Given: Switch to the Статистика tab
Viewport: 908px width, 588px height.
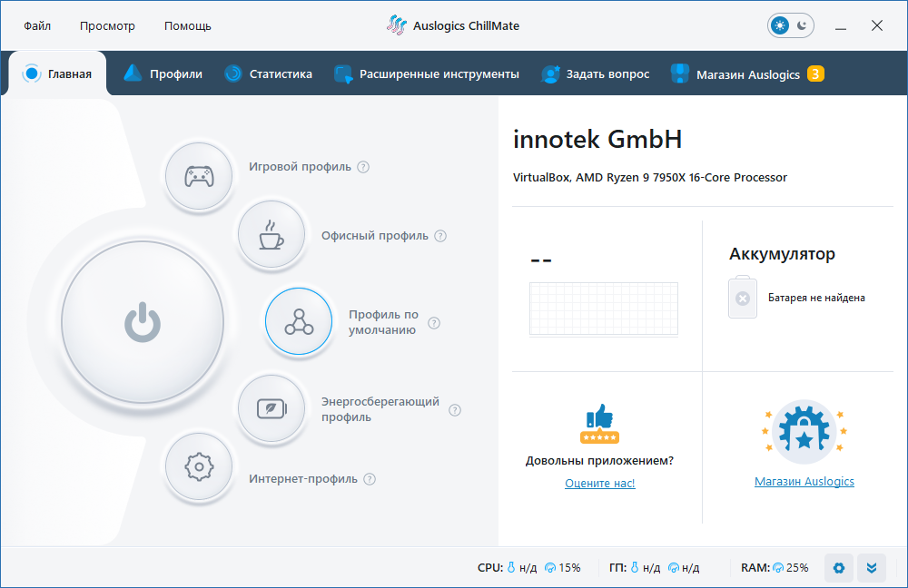Looking at the screenshot, I should 268,73.
